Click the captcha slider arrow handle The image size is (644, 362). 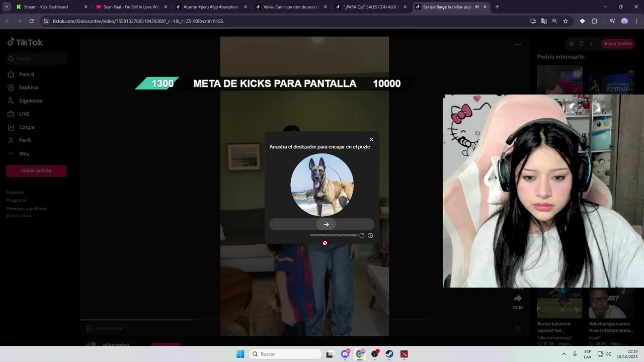coord(326,224)
